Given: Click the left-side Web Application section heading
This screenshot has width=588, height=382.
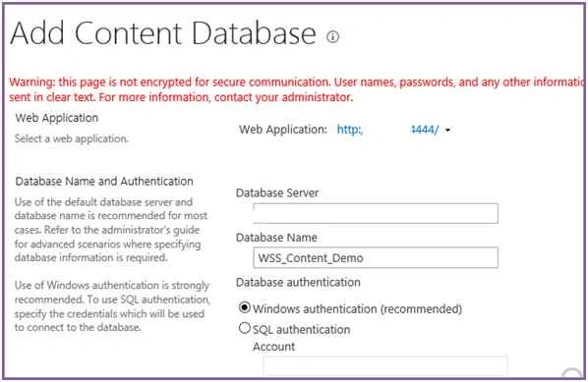Looking at the screenshot, I should 57,118.
